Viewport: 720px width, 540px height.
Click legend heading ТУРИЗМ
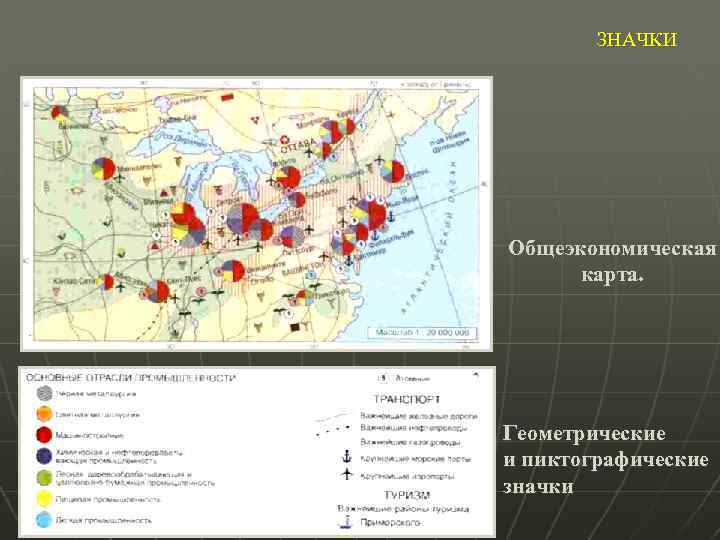(407, 495)
